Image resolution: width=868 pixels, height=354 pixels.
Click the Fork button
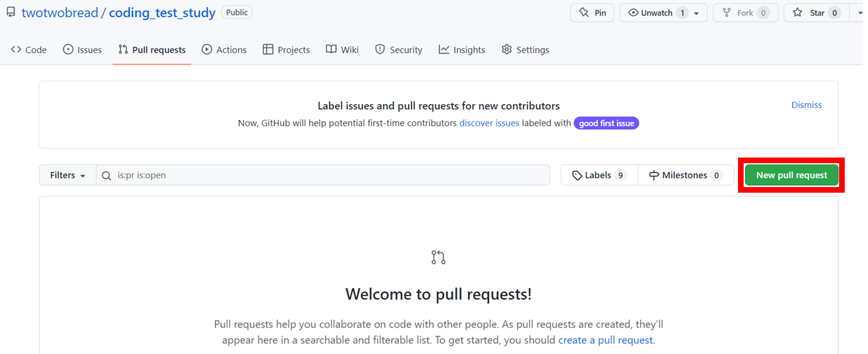click(745, 13)
